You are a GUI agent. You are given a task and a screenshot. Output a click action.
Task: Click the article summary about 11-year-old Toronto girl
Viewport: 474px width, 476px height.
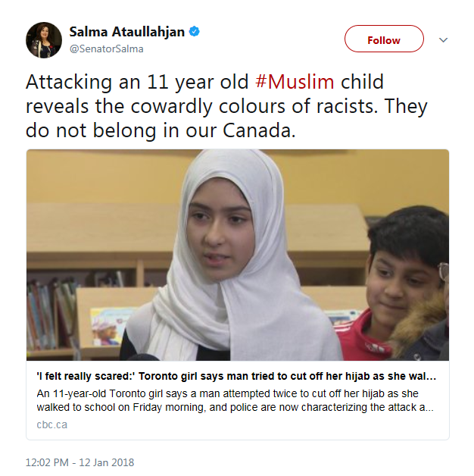235,400
